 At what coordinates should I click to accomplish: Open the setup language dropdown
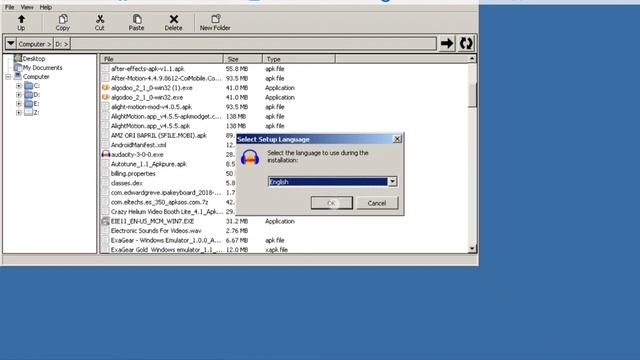(x=392, y=182)
